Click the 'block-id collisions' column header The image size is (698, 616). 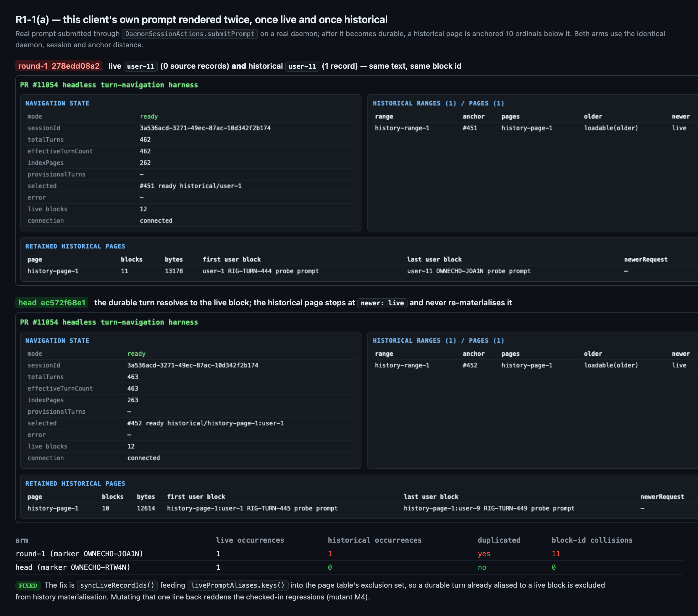pos(592,540)
